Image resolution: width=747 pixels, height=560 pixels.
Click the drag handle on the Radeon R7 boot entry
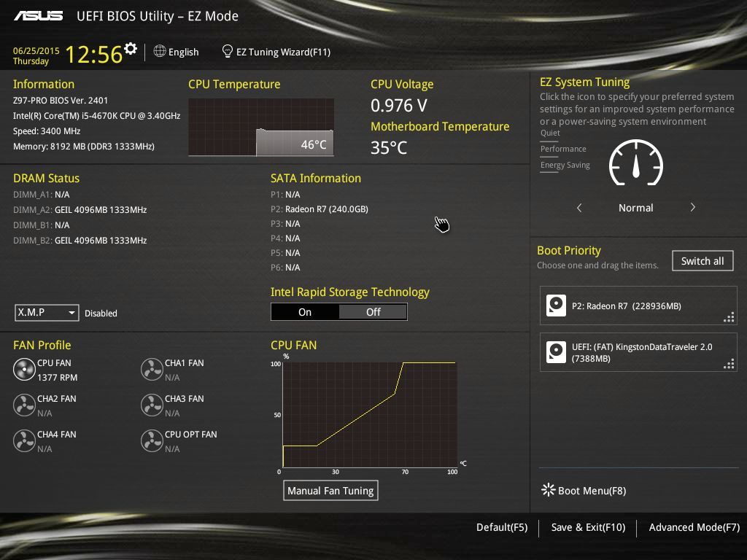point(729,318)
